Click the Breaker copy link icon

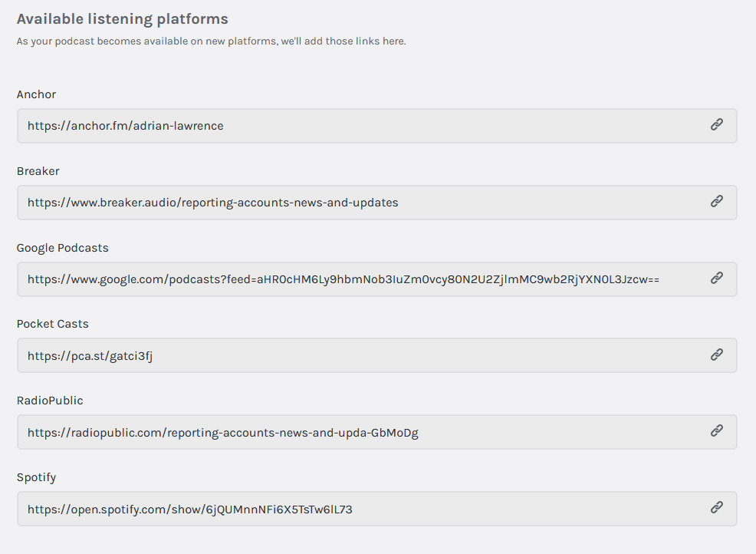716,202
